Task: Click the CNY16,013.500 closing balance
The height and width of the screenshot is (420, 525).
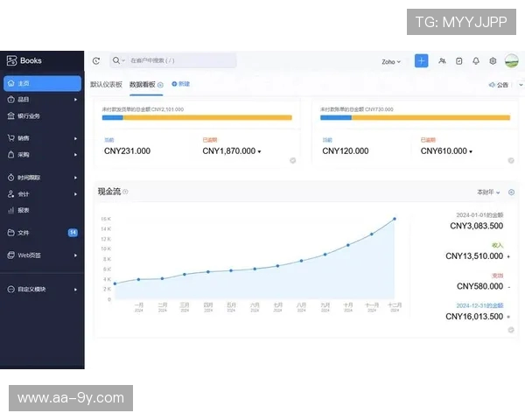Action: tap(474, 317)
